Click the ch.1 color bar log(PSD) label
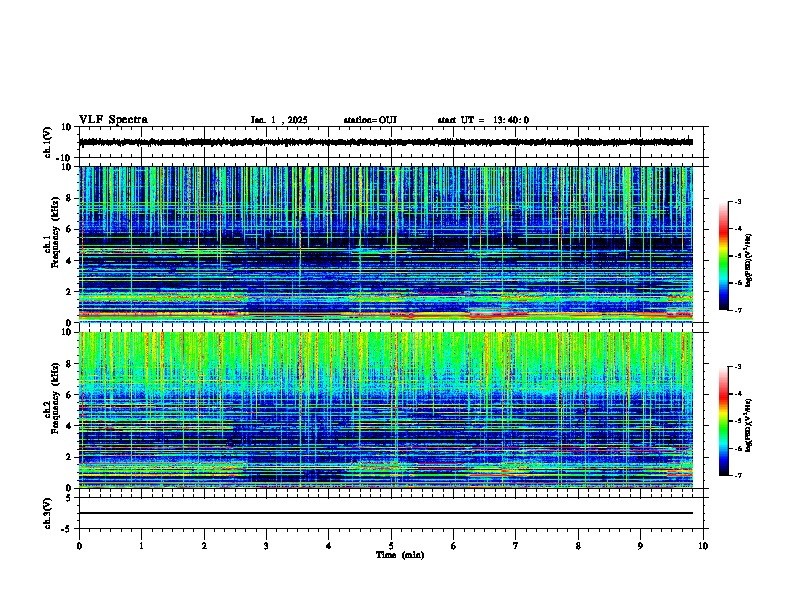The height and width of the screenshot is (612, 792). pyautogui.click(x=749, y=260)
